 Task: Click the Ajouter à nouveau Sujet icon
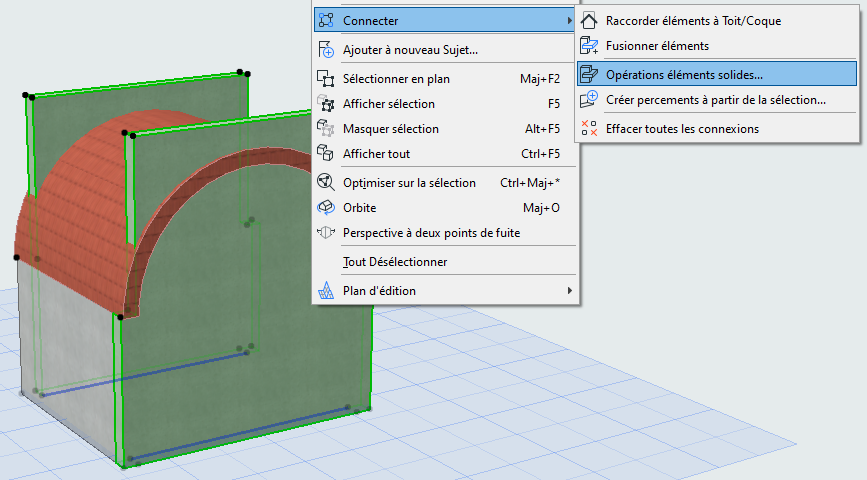click(x=325, y=49)
